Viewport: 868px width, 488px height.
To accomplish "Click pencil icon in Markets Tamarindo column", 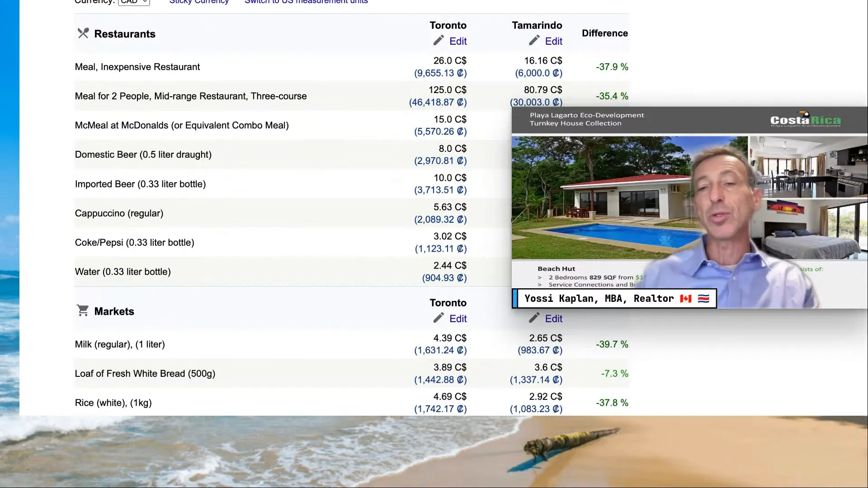I will tap(534, 318).
